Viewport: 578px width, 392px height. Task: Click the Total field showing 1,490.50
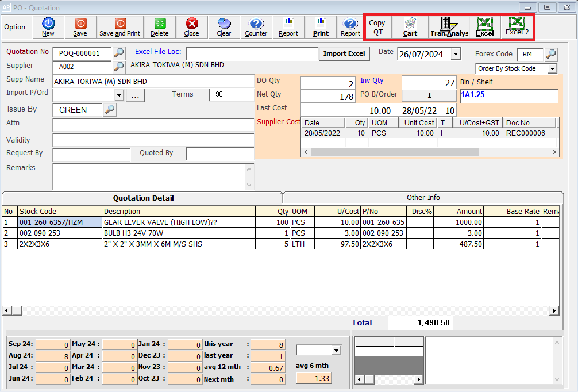420,322
